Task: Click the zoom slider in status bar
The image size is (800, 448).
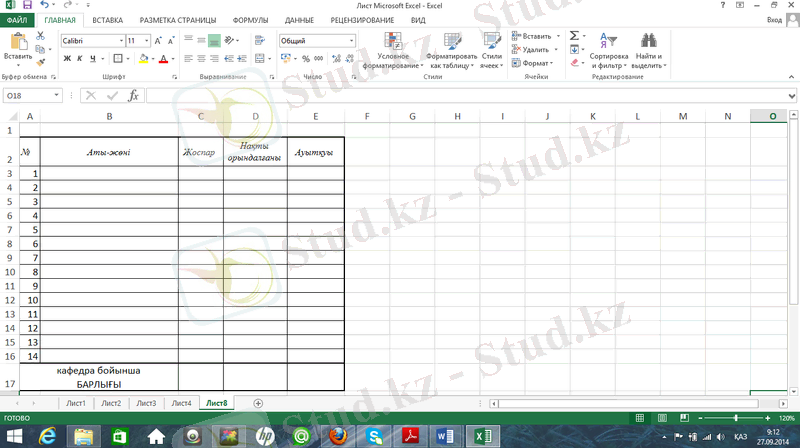Action: click(736, 417)
